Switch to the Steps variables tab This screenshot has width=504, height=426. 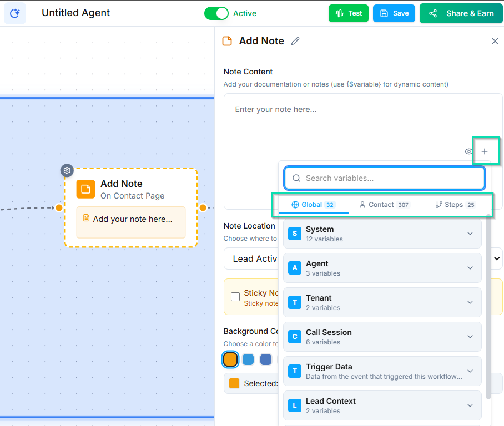click(455, 205)
